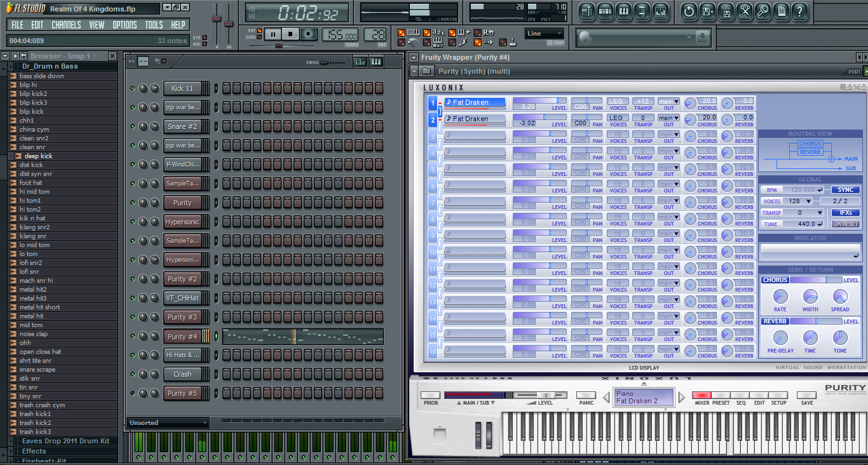Click the Purity CHORUS RATE knob
This screenshot has height=465, width=868.
pos(780,296)
